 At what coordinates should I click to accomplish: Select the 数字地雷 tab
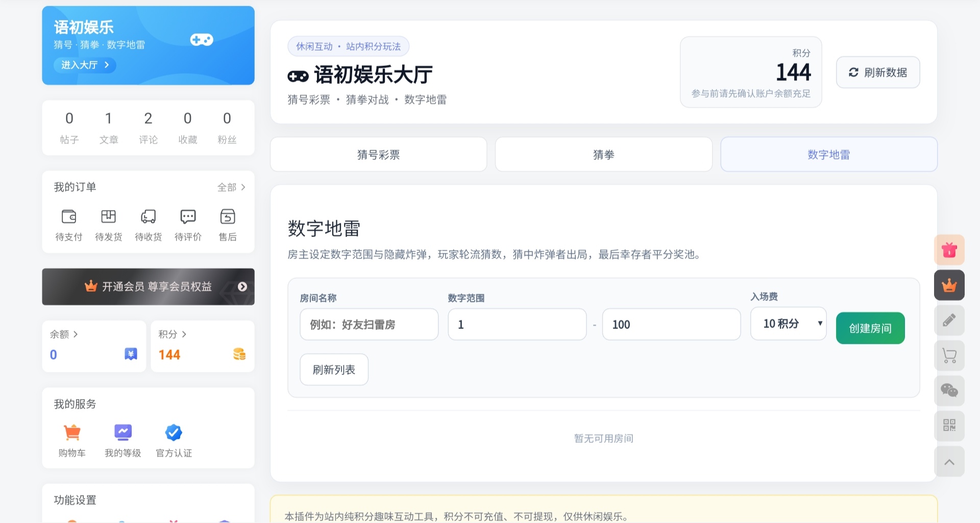829,155
